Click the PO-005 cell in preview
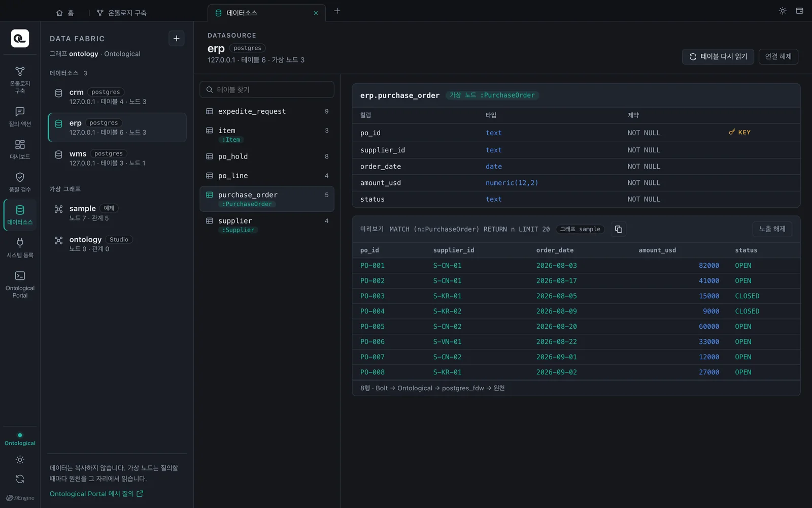The width and height of the screenshot is (812, 508). coord(373,327)
